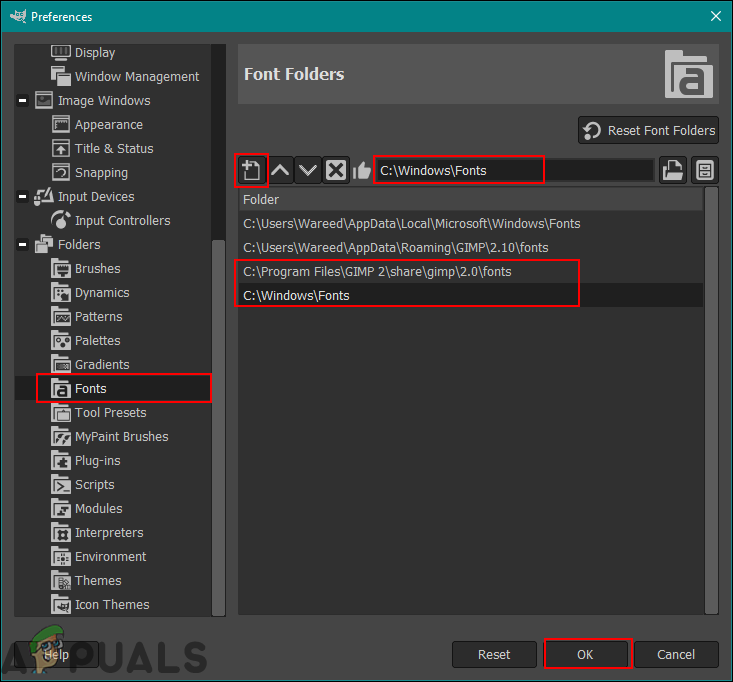
Task: Open Icon Themes folder settings
Action: click(112, 605)
